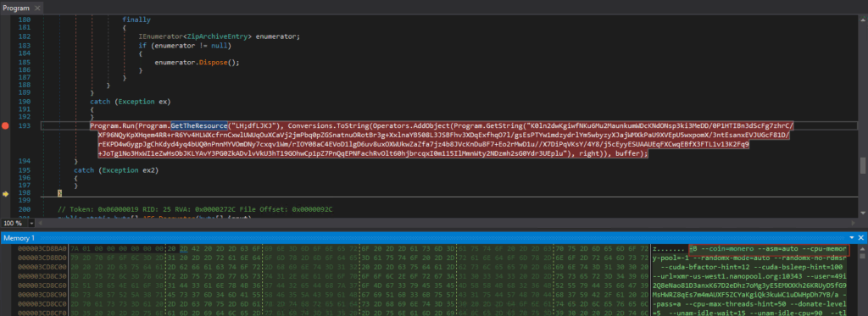Click enumerator.Dispose() call on line 185

click(197, 63)
